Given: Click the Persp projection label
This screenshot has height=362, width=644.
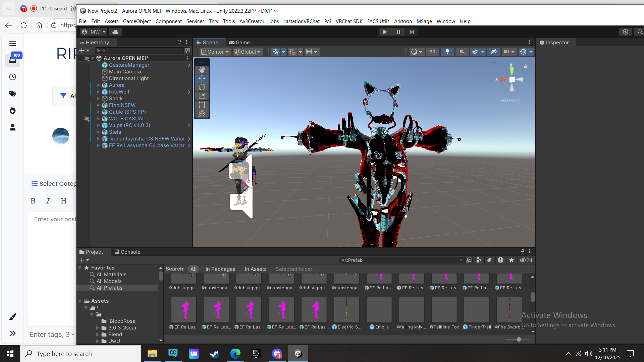Looking at the screenshot, I should coord(511,101).
